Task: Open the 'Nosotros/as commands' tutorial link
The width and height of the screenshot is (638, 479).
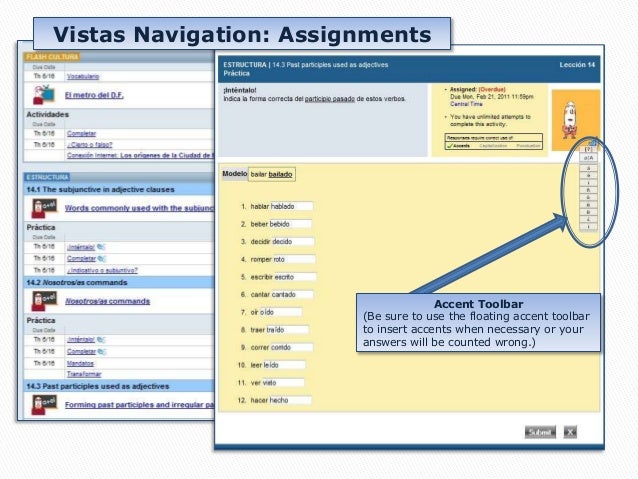Action: tap(107, 301)
